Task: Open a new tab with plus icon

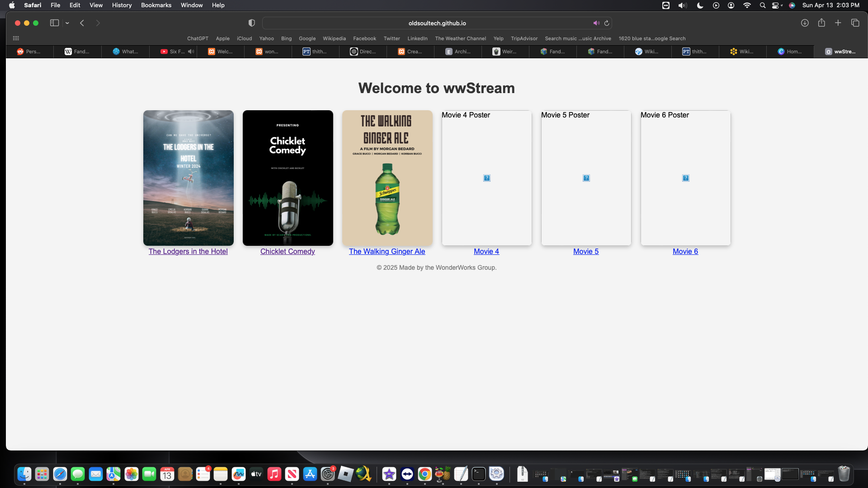Action: [838, 23]
